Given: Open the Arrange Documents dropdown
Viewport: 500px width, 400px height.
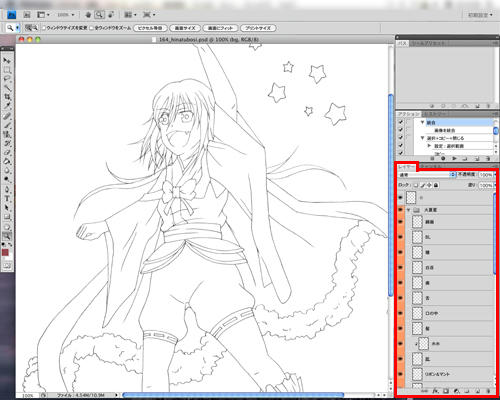Looking at the screenshot, I should tap(130, 15).
